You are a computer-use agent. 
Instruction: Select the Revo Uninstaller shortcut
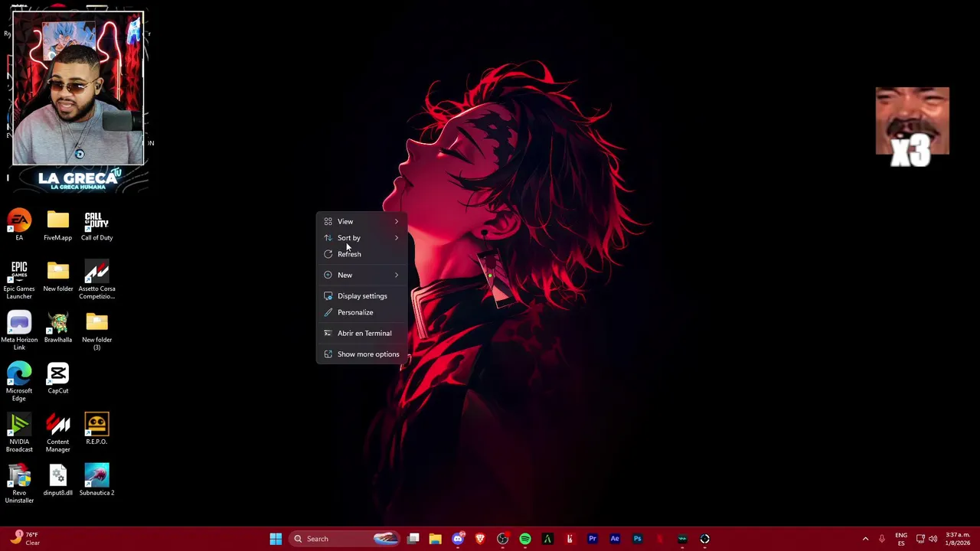coord(19,484)
